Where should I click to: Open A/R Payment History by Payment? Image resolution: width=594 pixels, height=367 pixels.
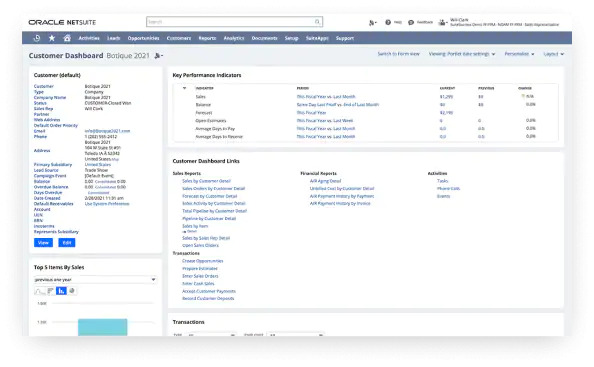click(342, 196)
